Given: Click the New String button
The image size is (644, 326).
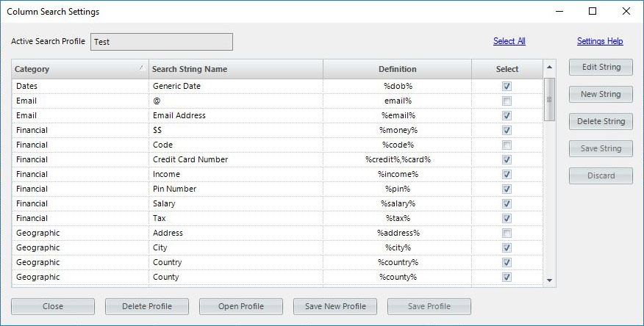Looking at the screenshot, I should [601, 94].
